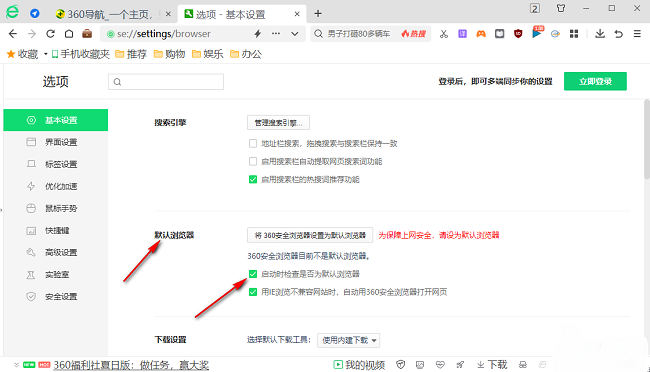The image size is (650, 372).
Task: Click the lightning speed-mode icon in address bar
Action: (257, 34)
